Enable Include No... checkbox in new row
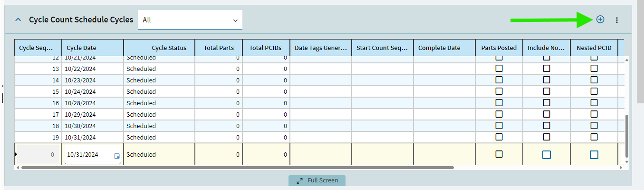 point(547,155)
